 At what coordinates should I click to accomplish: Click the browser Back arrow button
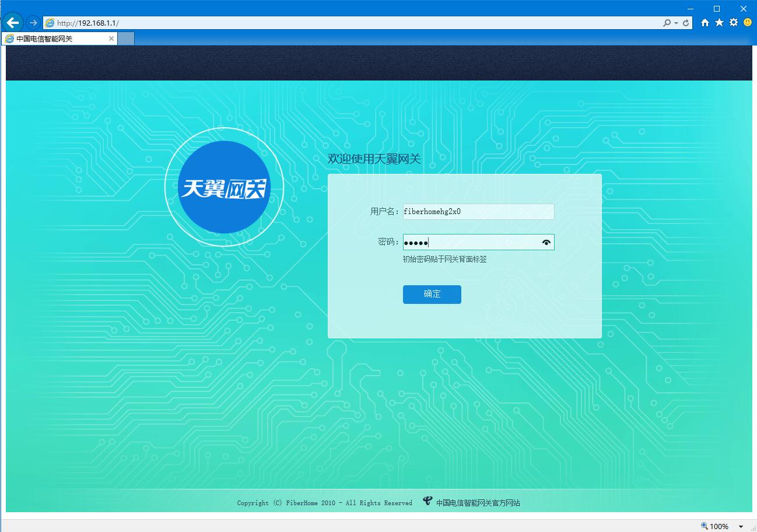tap(13, 23)
